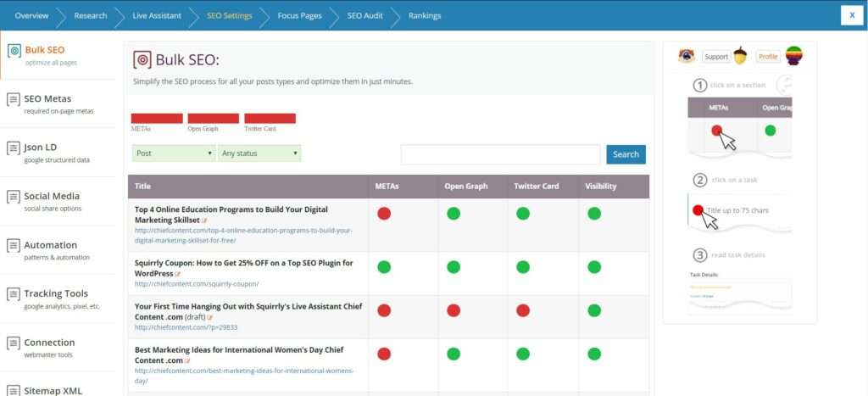Viewport: 868px width, 396px height.
Task: Open the chiefcontent.com/?p=29833 link
Action: [x=186, y=327]
